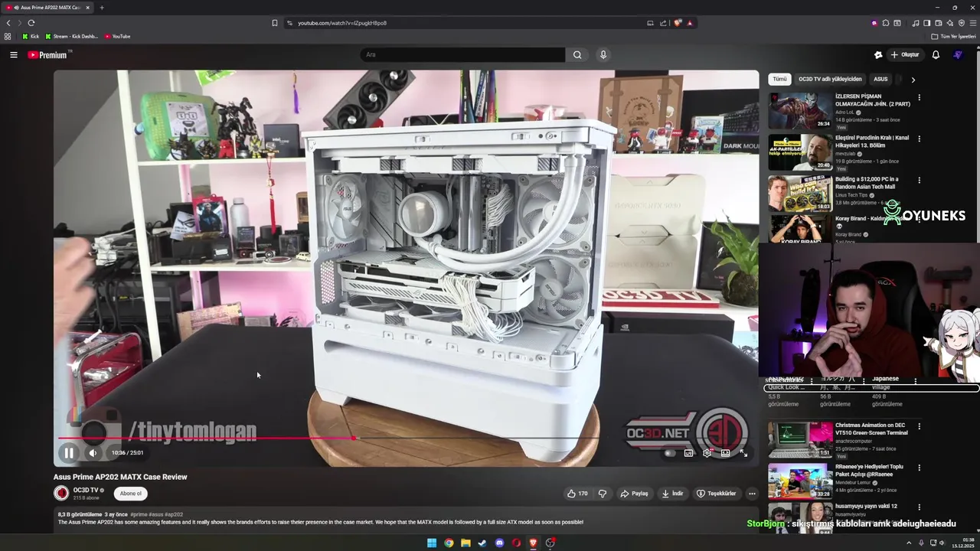Open the Jhin video thumbnail (26:34)
This screenshot has height=551, width=980.
point(800,111)
